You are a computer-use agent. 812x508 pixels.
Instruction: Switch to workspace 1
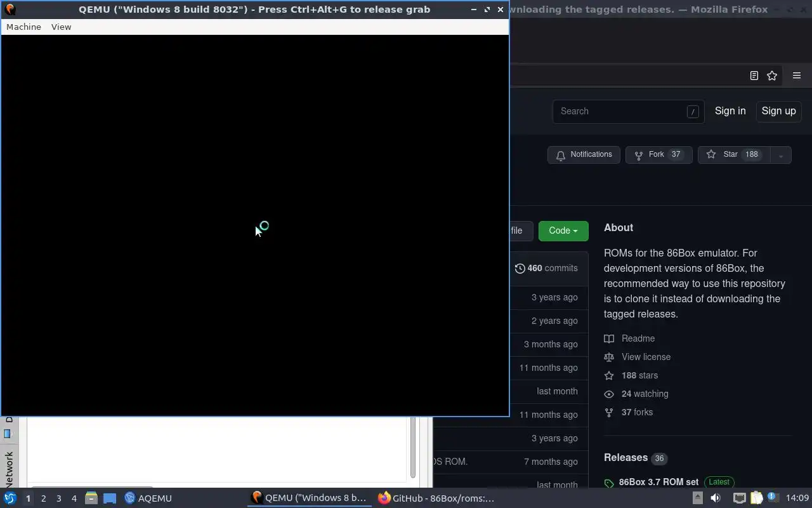point(28,498)
